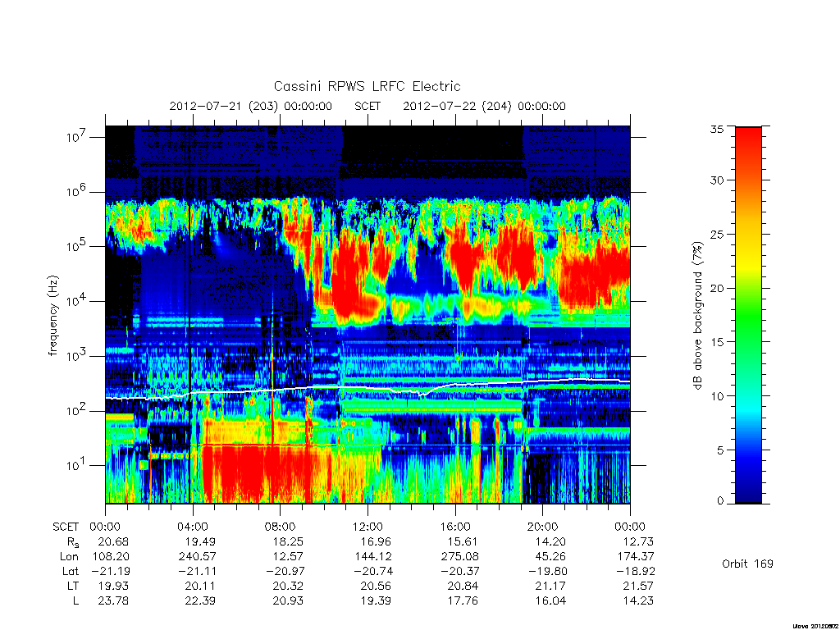Click the time axis label "04:00"

pos(192,527)
